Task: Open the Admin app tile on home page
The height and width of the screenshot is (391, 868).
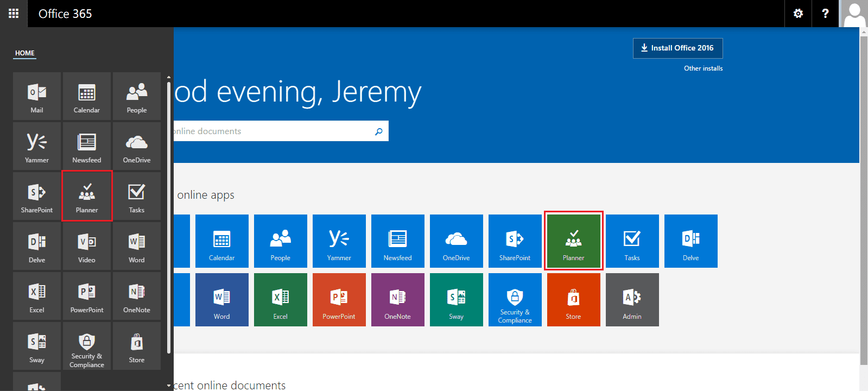Action: pyautogui.click(x=632, y=300)
